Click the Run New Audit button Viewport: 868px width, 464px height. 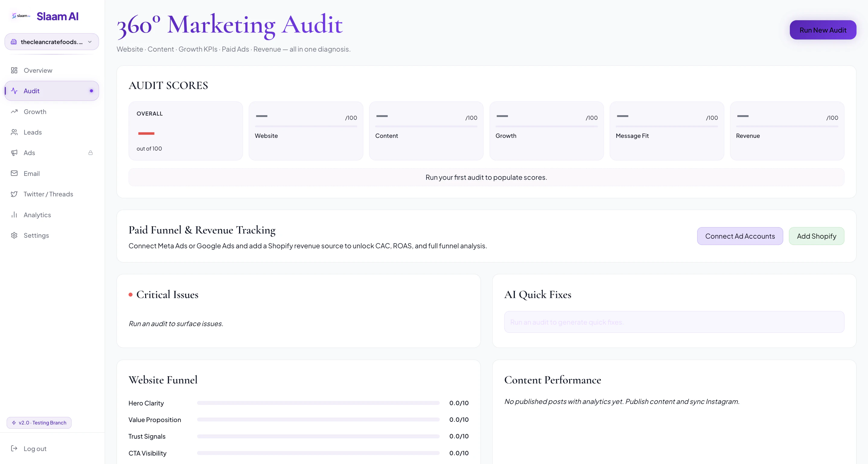pyautogui.click(x=823, y=30)
